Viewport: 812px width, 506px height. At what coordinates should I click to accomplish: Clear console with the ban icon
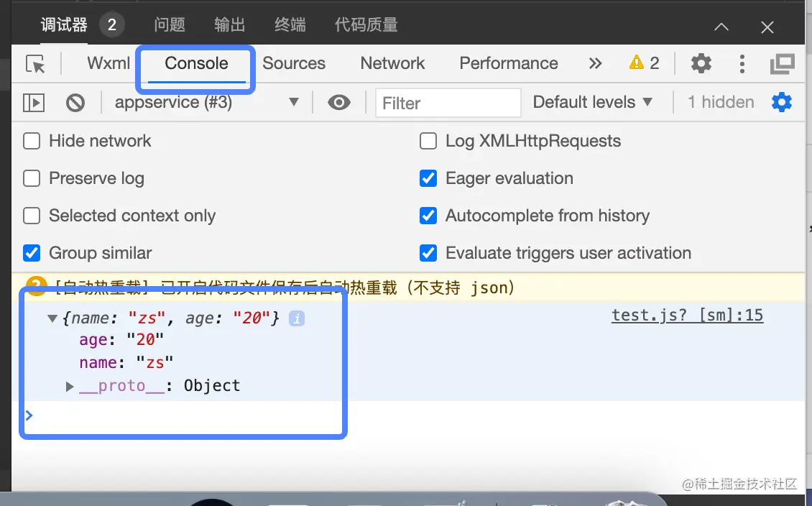(75, 103)
